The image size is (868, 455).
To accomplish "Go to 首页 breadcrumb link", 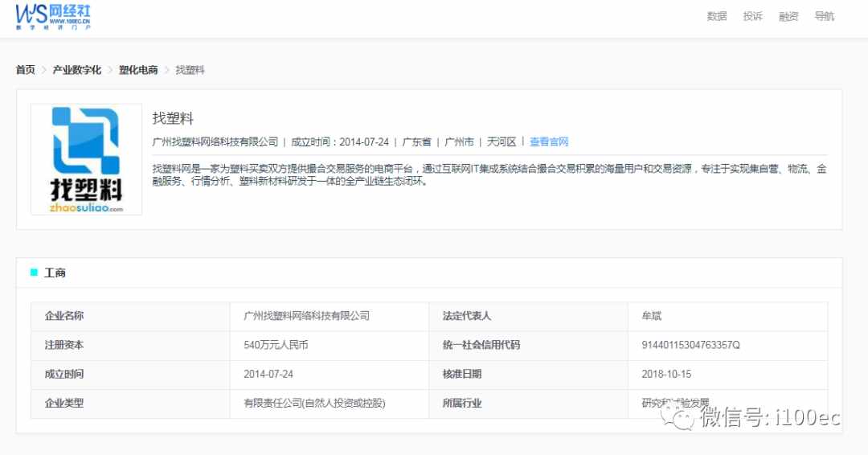I will tap(26, 70).
